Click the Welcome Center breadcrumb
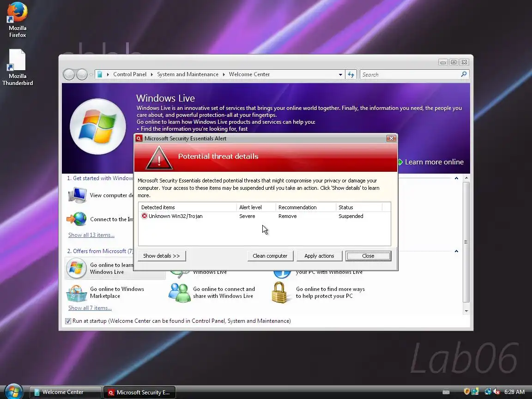Viewport: 532px width, 399px height. click(x=249, y=74)
